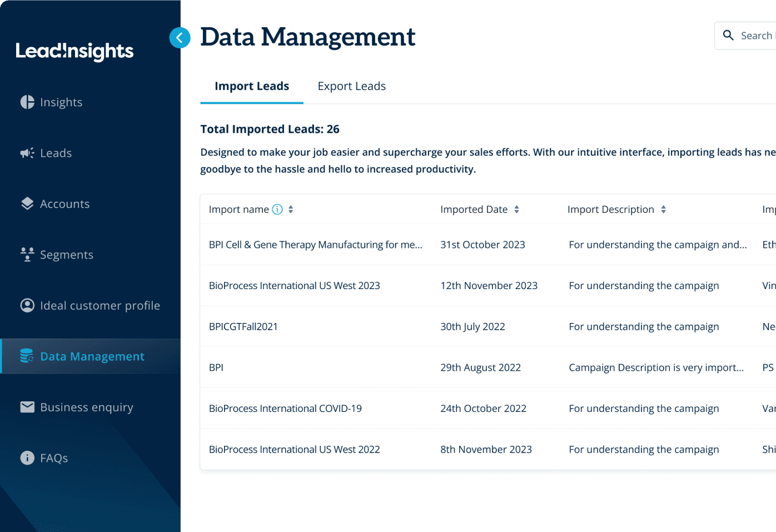Click the 29th August 2022 date cell
Viewport: 776px width, 532px height.
pyautogui.click(x=481, y=367)
